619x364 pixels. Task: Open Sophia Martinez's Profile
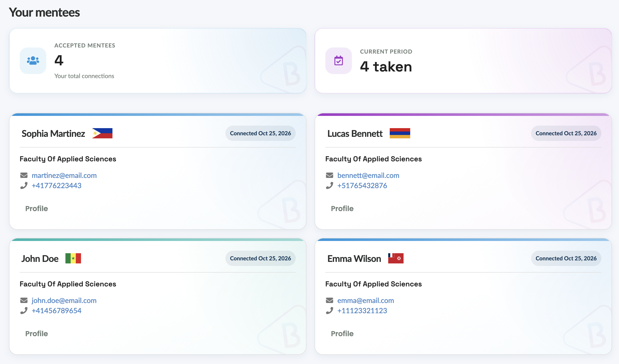tap(37, 209)
